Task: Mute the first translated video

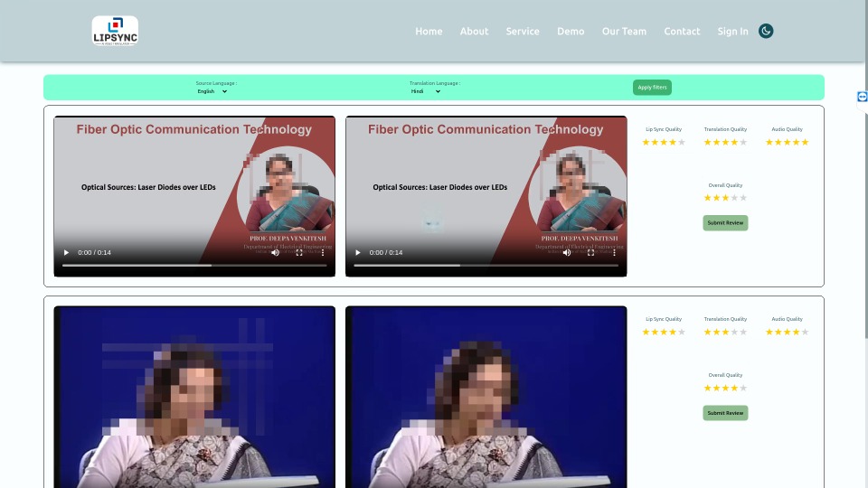Action: pos(566,252)
